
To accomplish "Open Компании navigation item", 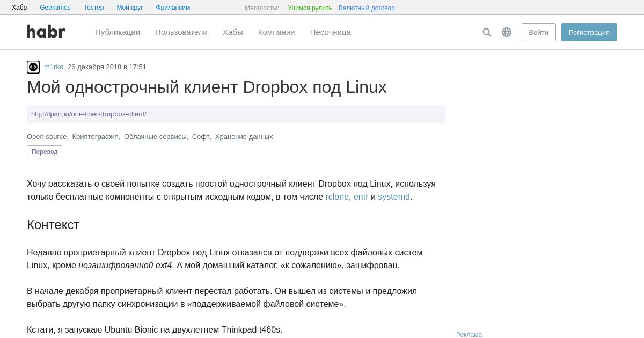I will coord(276,32).
